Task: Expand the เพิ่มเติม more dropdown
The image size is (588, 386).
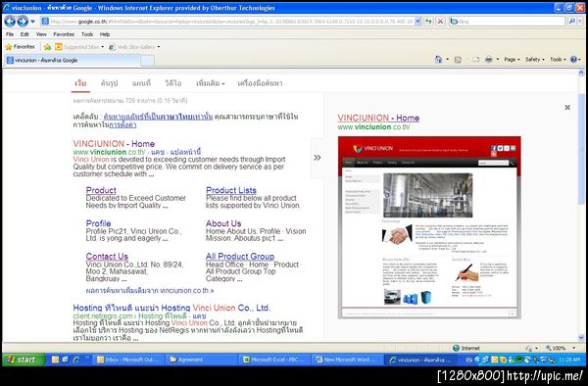Action: (211, 83)
